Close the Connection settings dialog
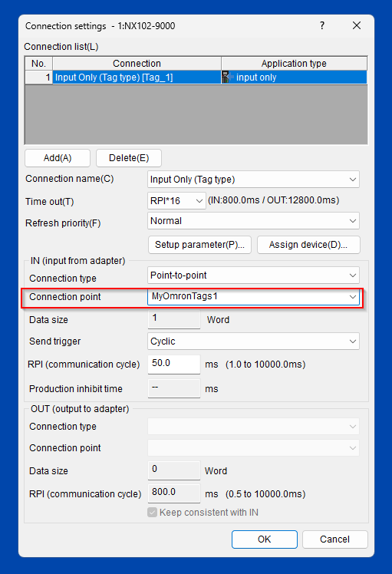This screenshot has height=574, width=392. tap(357, 25)
